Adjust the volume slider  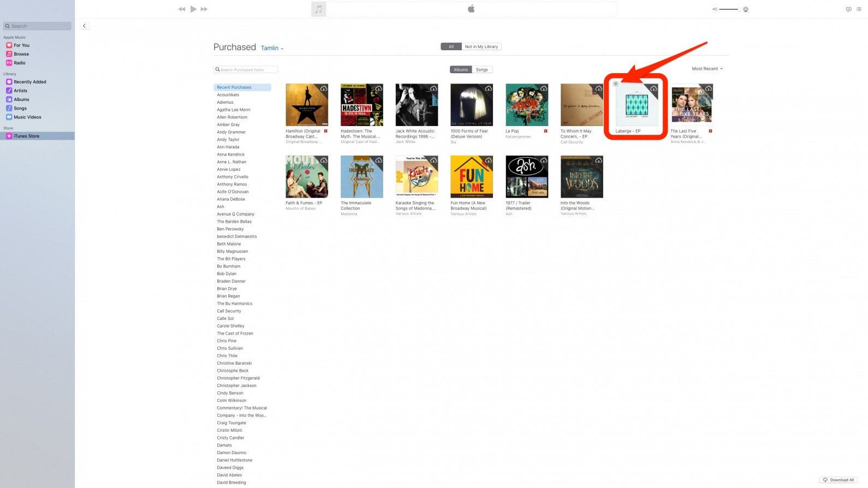pyautogui.click(x=729, y=9)
